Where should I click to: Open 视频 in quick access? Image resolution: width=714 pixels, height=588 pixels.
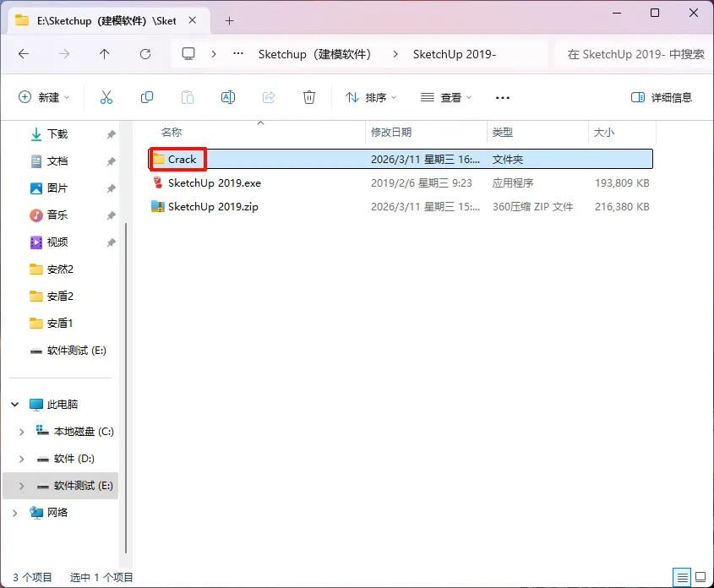(57, 242)
